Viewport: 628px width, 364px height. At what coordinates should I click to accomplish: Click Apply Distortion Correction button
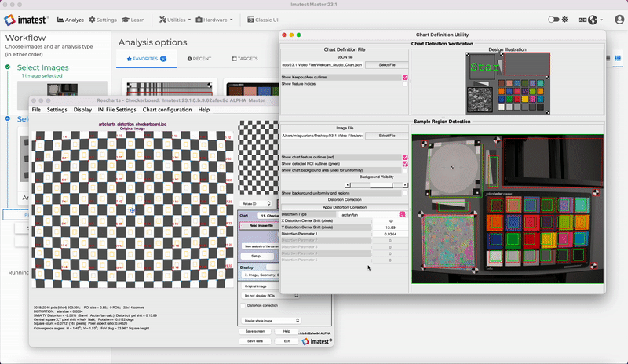pos(345,207)
